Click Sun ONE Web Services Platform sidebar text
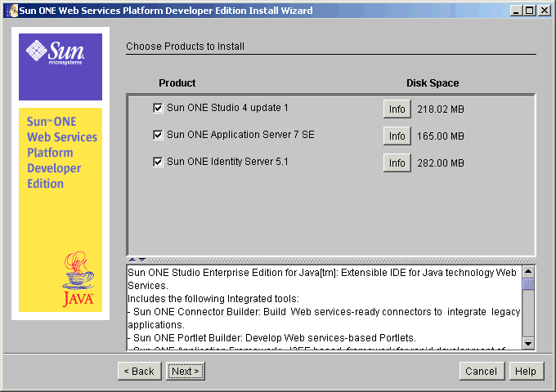Viewport: 556px width, 392px height. [61, 153]
